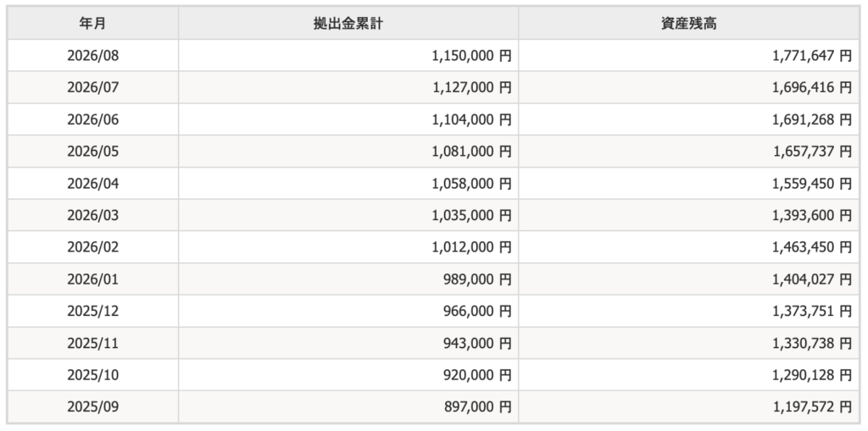Screen dimensions: 868x431
Task: Click the 1,373,751 円 balance cell
Action: pyautogui.click(x=689, y=311)
